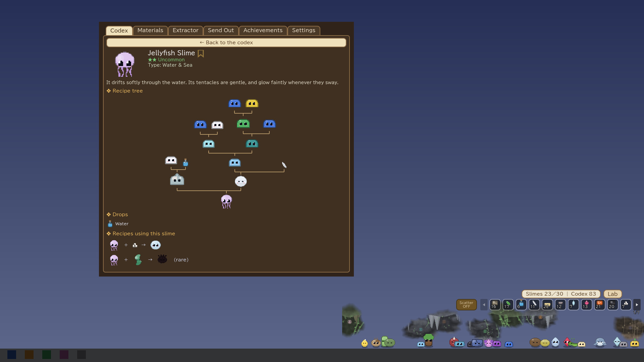Select the dark coal slot showing 20
The height and width of the screenshot is (362, 644).
[612, 305]
